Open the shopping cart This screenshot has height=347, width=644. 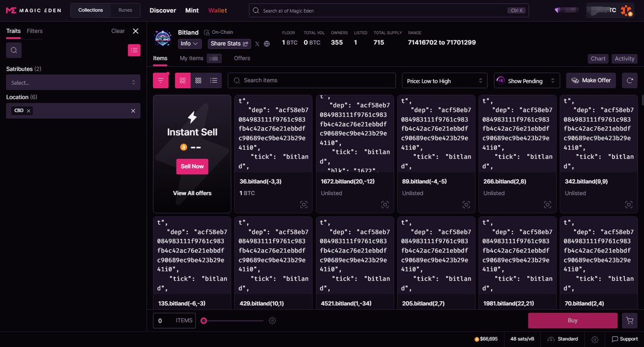coord(630,321)
